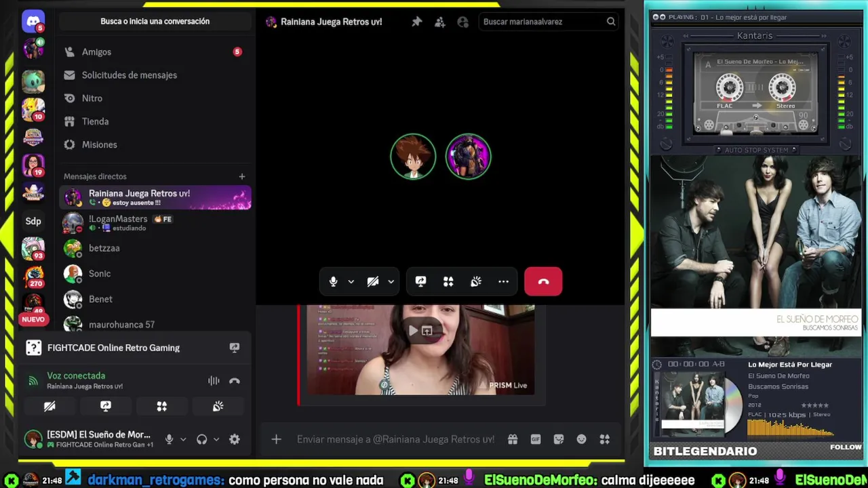Mute microphone in call control bar
This screenshot has height=488, width=868.
pos(333,281)
